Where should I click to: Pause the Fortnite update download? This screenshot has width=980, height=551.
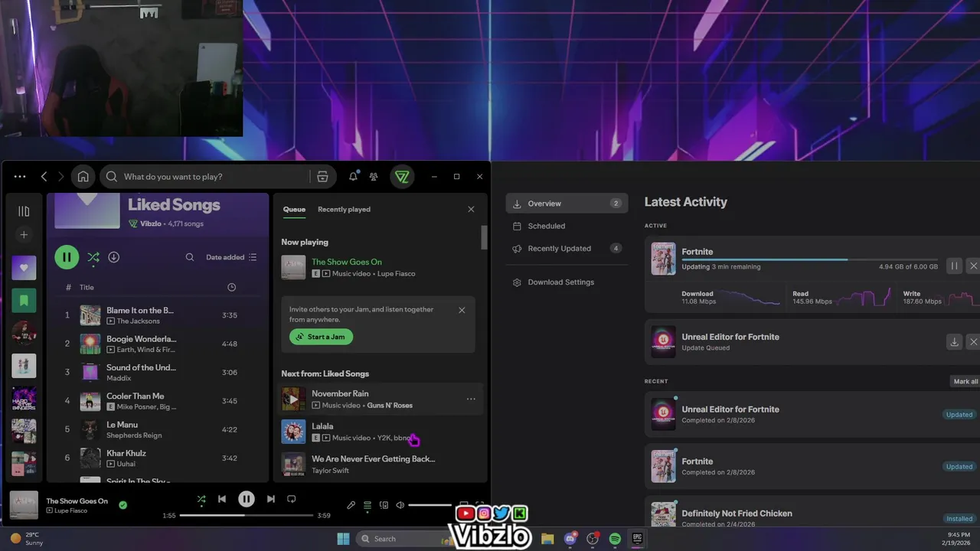pyautogui.click(x=954, y=266)
